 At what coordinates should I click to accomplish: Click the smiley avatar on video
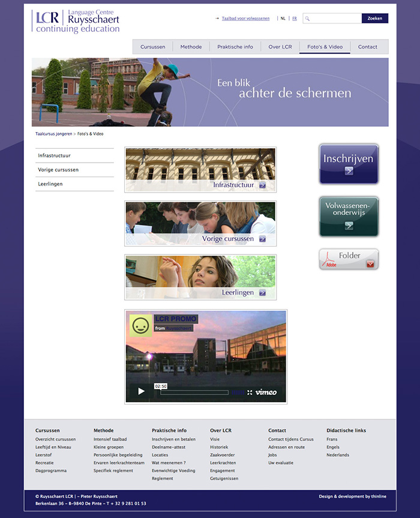[140, 326]
